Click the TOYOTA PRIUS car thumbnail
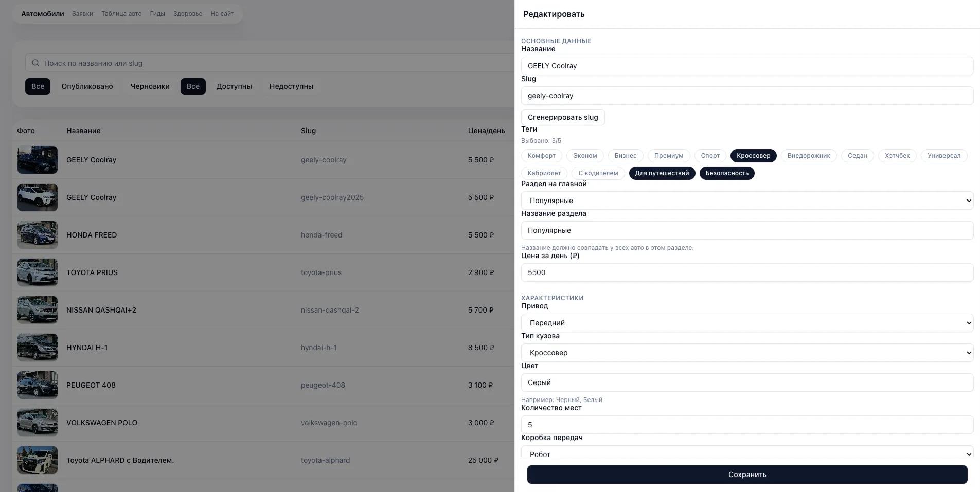The height and width of the screenshot is (492, 980). click(38, 272)
